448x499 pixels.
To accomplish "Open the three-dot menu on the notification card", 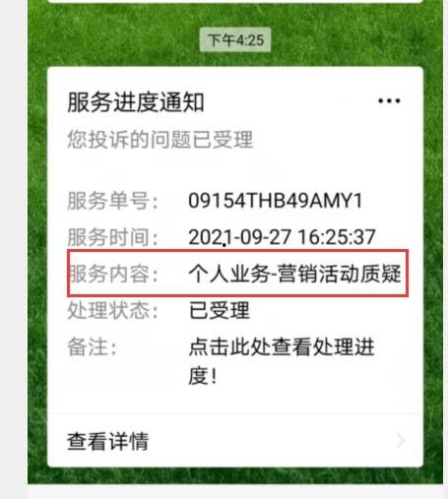I will pos(389,100).
